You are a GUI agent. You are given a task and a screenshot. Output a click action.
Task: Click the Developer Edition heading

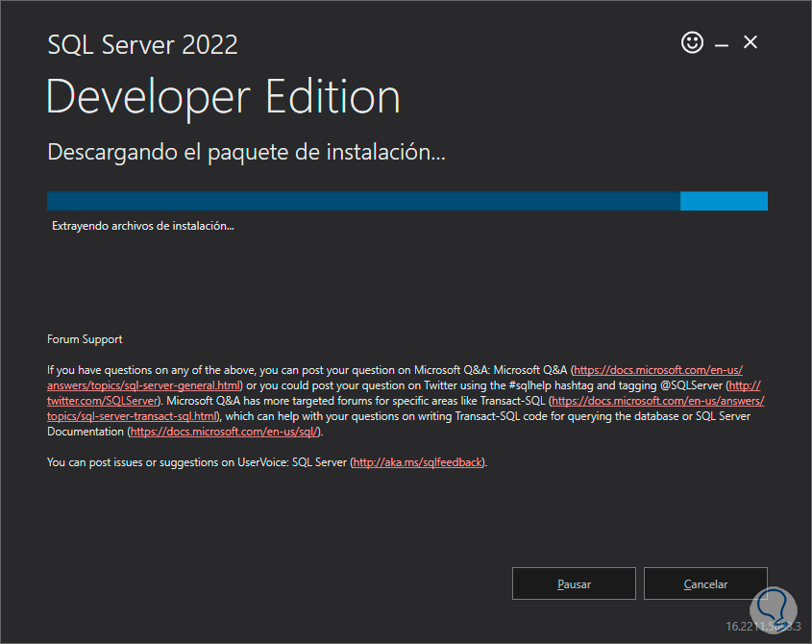tap(223, 97)
